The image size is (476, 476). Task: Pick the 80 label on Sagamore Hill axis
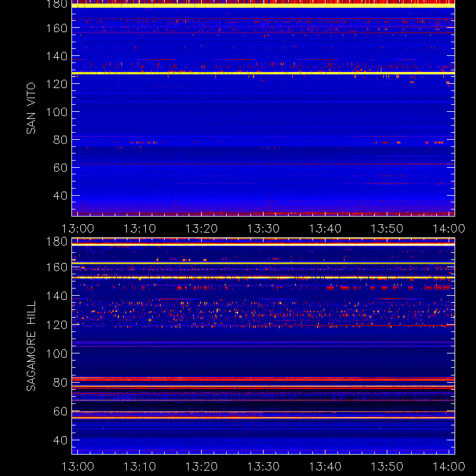(61, 383)
